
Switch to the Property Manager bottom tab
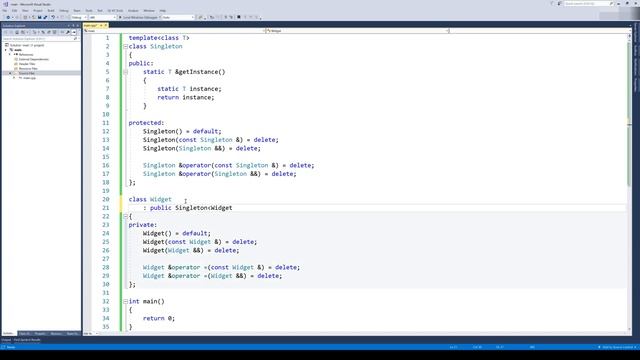click(x=40, y=333)
